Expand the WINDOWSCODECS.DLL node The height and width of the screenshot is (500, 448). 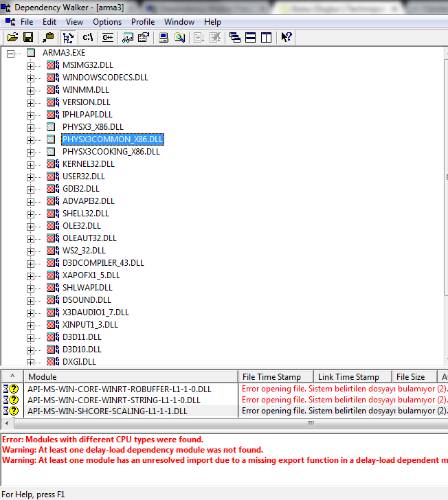(30, 78)
